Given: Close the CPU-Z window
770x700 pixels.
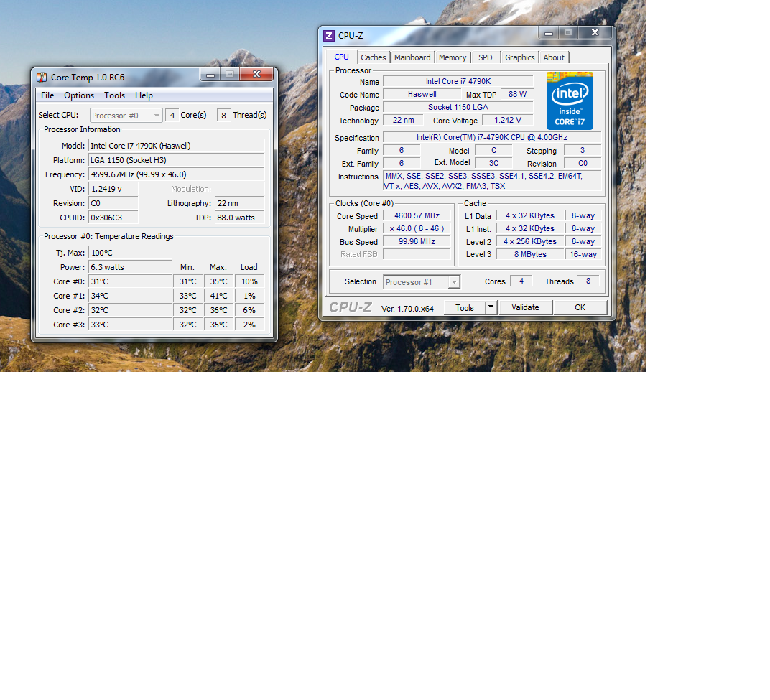Looking at the screenshot, I should pyautogui.click(x=595, y=33).
